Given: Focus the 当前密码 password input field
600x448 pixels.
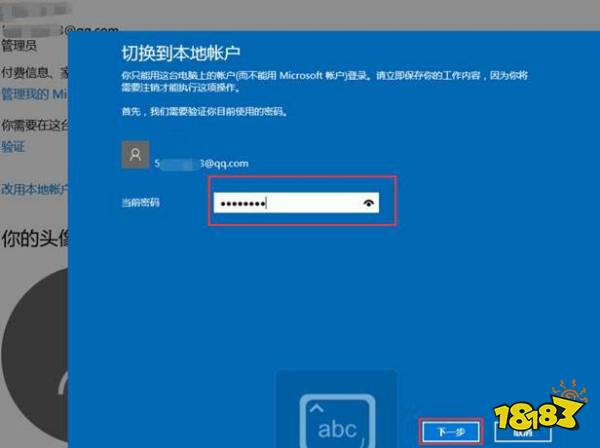Looking at the screenshot, I should (x=285, y=203).
